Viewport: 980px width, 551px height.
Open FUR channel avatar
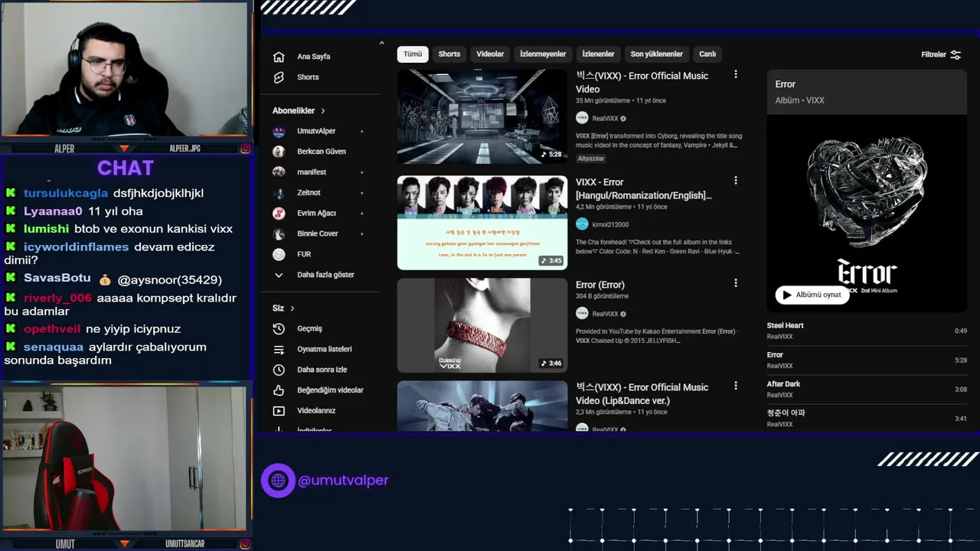(279, 254)
